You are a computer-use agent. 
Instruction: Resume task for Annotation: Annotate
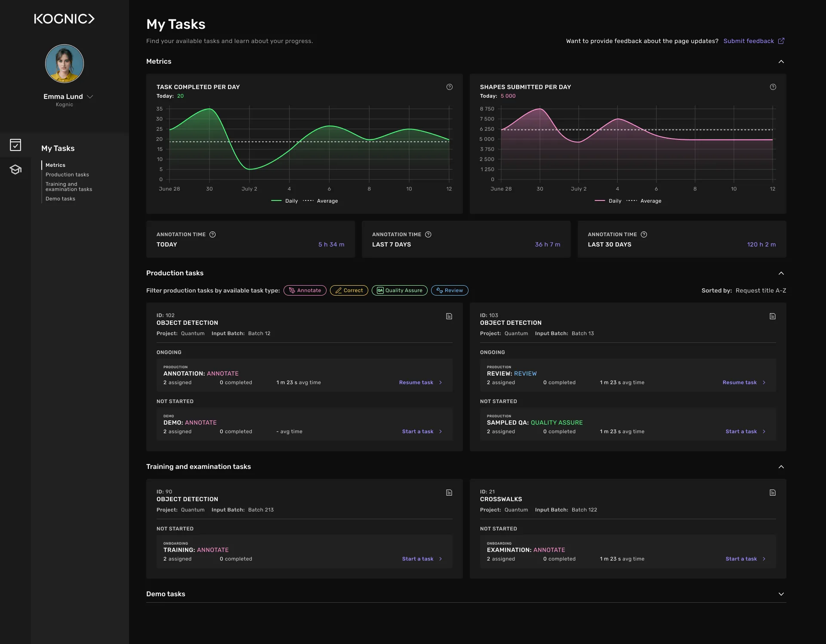pos(420,382)
